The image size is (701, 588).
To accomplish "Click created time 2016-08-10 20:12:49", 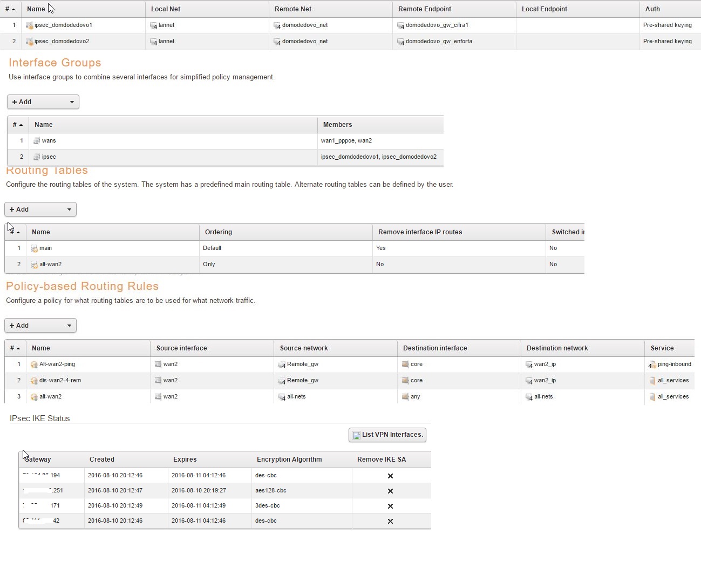I will [115, 506].
